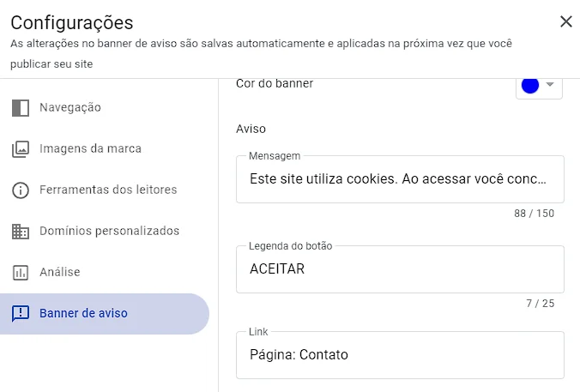Click the Imagens da marca picture icon
The height and width of the screenshot is (392, 580).
(20, 149)
